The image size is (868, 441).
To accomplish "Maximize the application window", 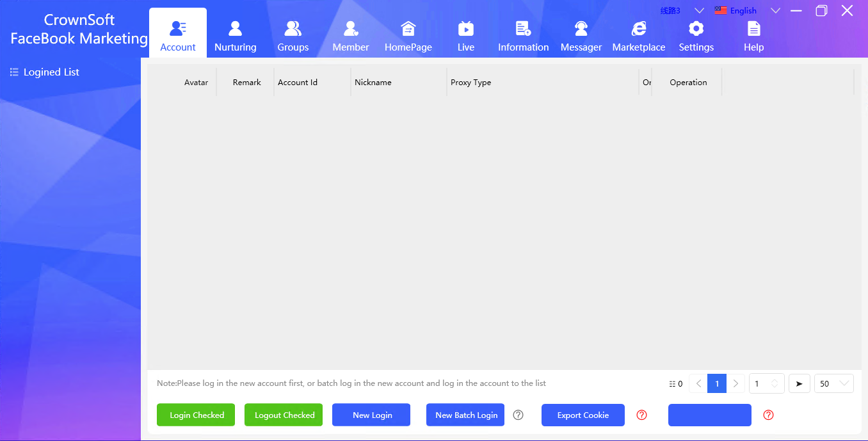I will [821, 10].
